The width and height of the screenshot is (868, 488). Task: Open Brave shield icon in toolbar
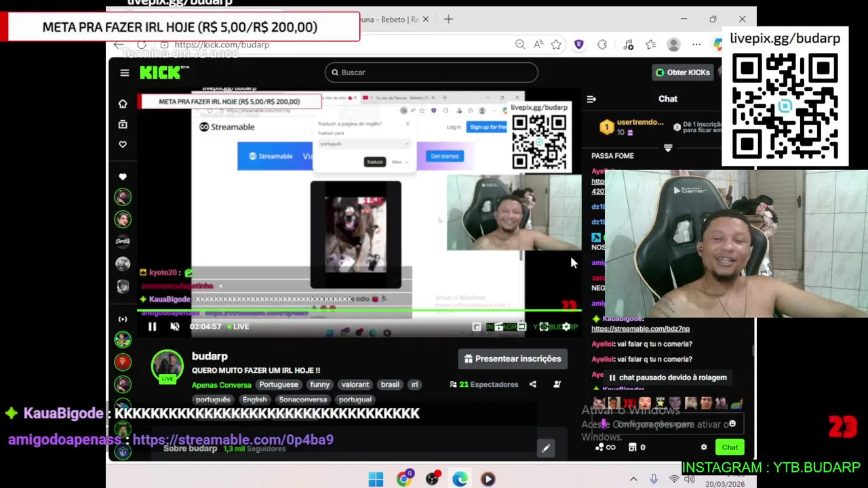(x=578, y=45)
